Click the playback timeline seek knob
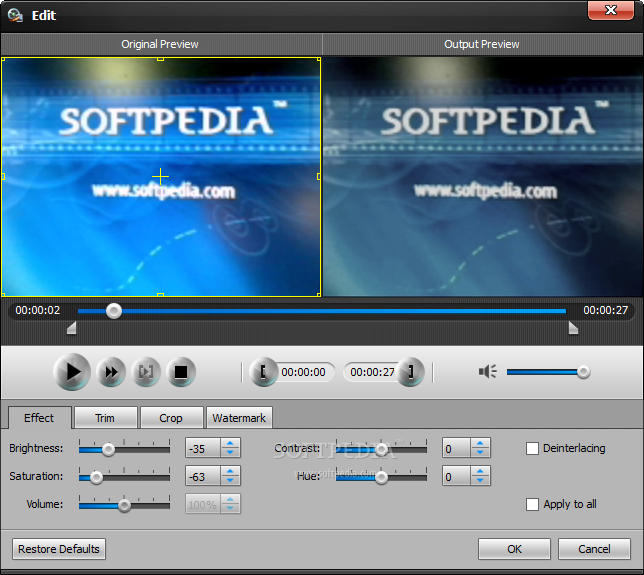This screenshot has height=575, width=644. click(114, 311)
